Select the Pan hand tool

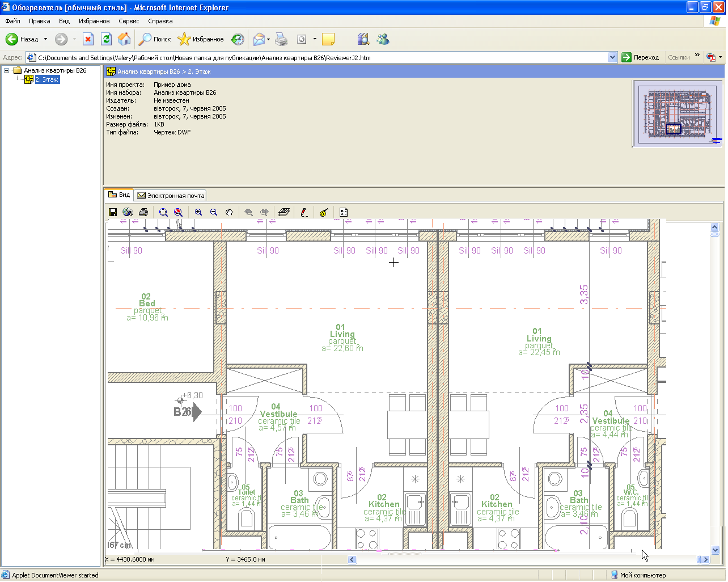229,212
